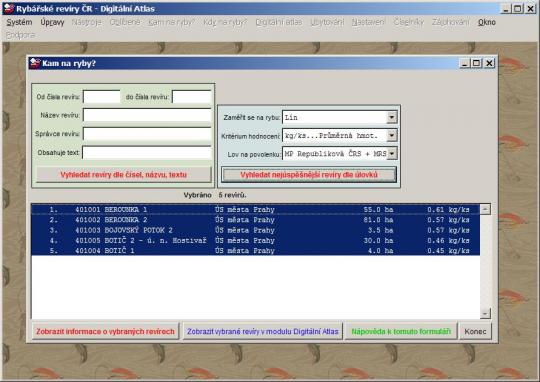Screen dimensions: 540x382
Task: Click the results list scroll down arrow
Action: pos(485,313)
